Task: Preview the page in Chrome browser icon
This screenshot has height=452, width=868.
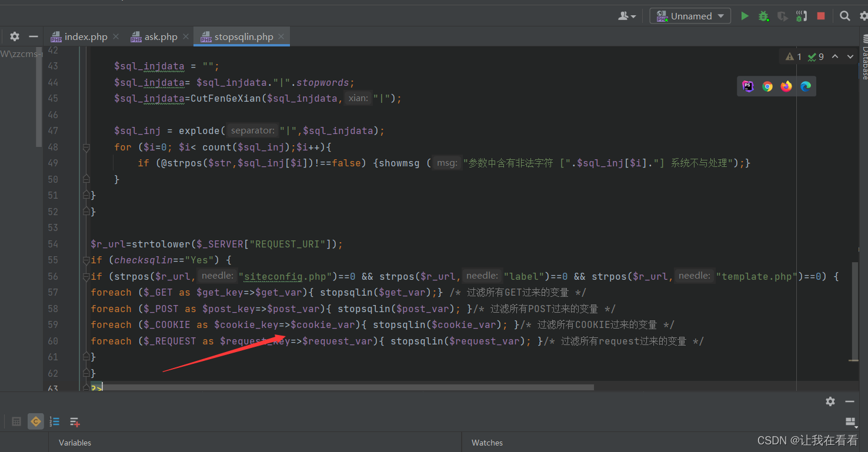Action: click(x=767, y=86)
